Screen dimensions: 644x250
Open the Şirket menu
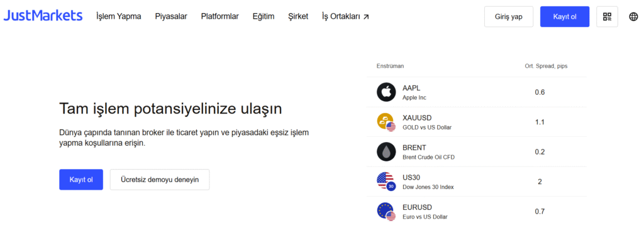click(298, 16)
